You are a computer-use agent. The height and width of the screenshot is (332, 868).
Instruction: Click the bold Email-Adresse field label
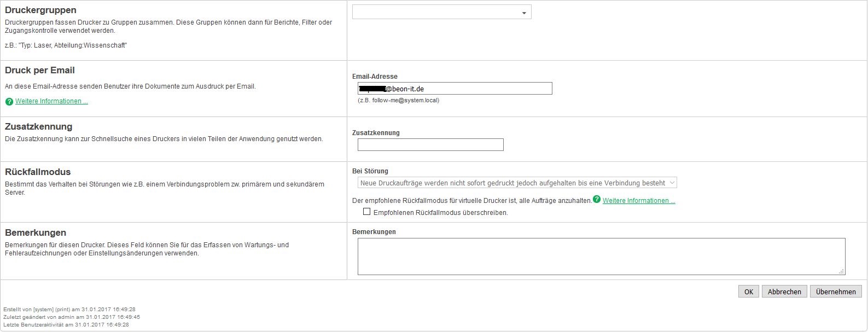(375, 77)
